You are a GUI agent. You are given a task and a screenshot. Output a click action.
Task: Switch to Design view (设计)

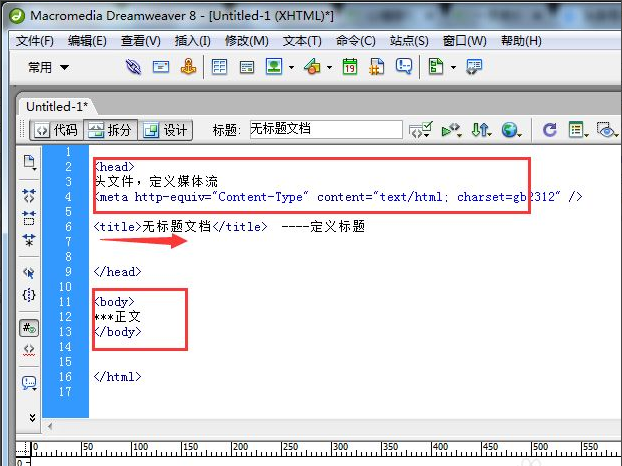[165, 130]
